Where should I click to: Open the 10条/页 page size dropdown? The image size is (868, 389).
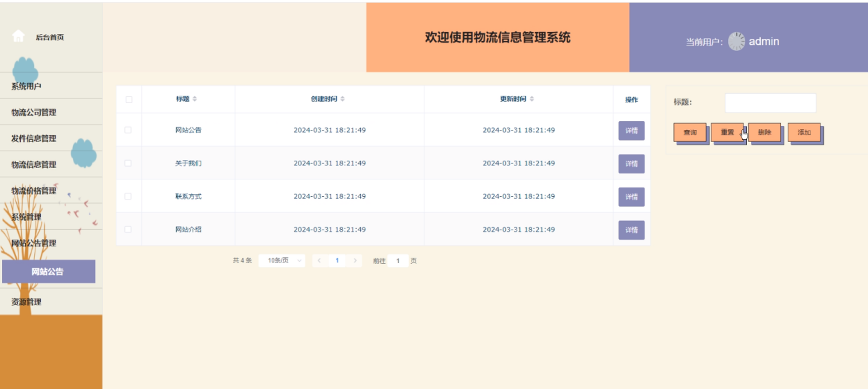[x=282, y=260]
